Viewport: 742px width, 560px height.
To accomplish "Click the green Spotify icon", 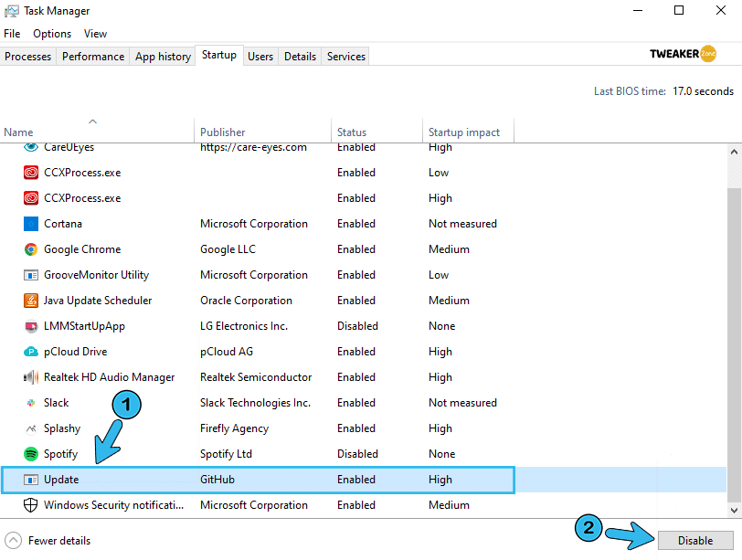I will coord(31,454).
